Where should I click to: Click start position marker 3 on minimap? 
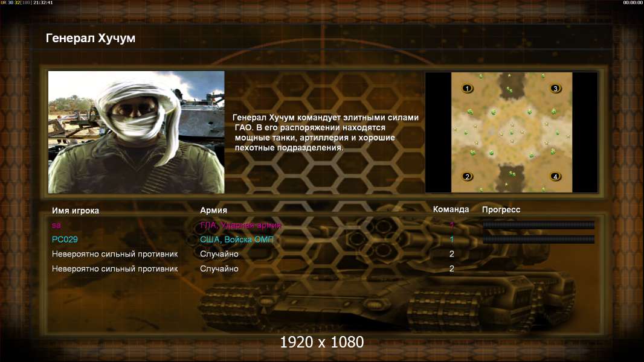[x=555, y=88]
